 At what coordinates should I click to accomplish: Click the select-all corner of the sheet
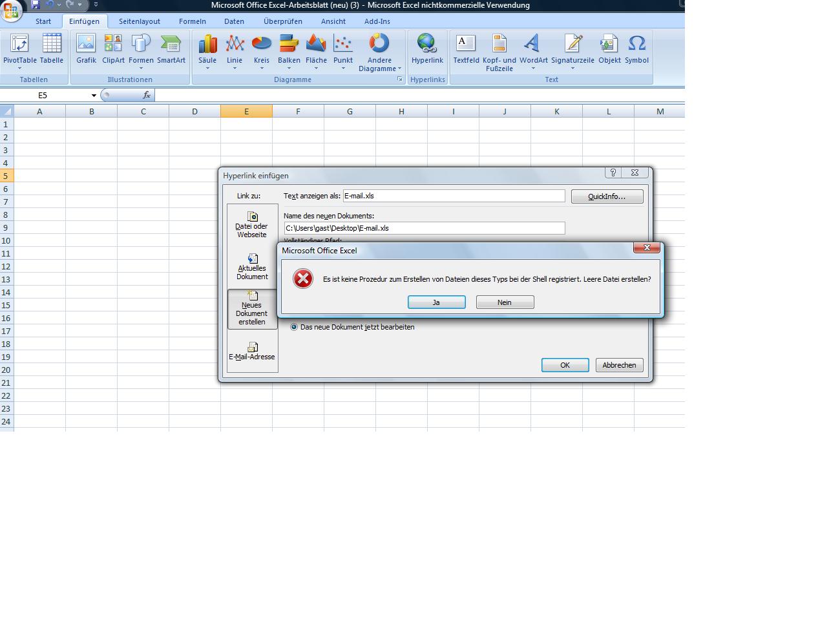(x=6, y=111)
